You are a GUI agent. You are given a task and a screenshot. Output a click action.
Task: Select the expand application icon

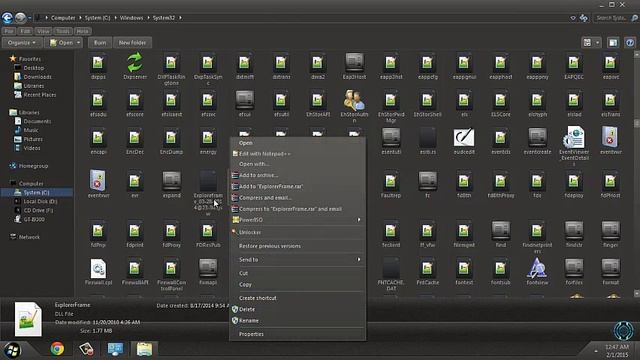coord(171,181)
